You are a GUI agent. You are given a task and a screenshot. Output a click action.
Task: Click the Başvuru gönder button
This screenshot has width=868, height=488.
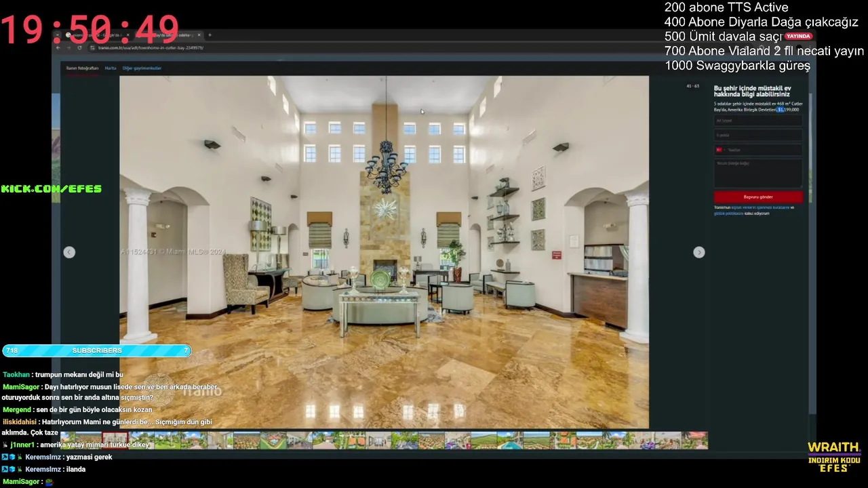coord(758,197)
